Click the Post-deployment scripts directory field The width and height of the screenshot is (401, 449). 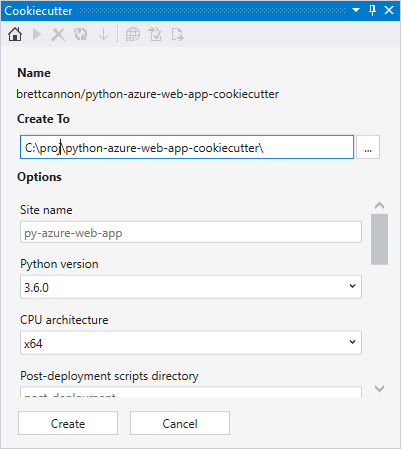pos(191,392)
